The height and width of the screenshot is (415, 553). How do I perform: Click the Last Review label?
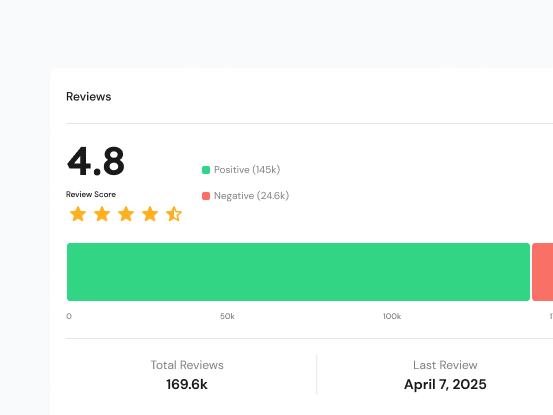point(445,365)
